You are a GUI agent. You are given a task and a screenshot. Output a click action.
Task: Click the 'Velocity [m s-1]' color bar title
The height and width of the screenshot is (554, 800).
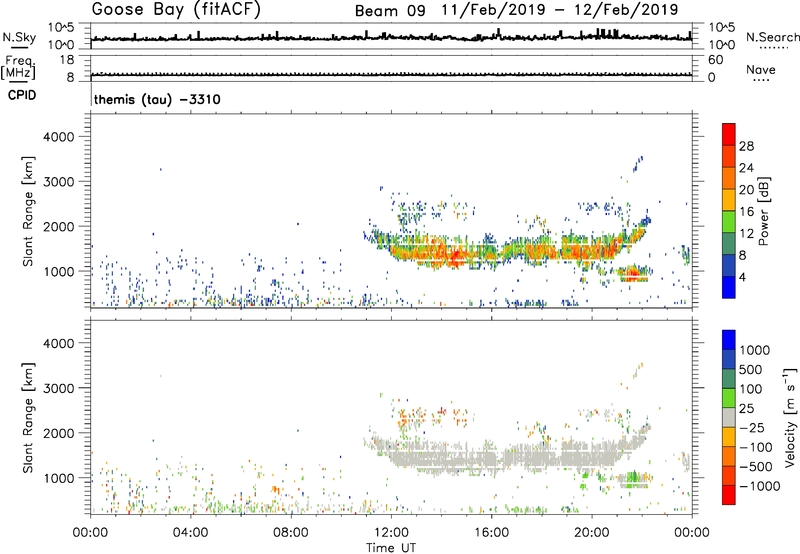(x=790, y=417)
